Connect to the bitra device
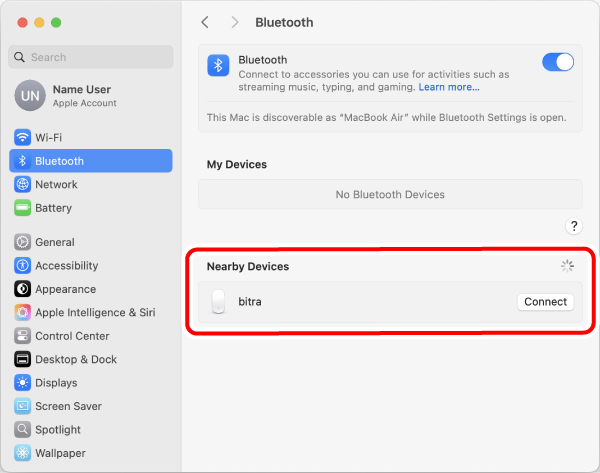 [545, 302]
